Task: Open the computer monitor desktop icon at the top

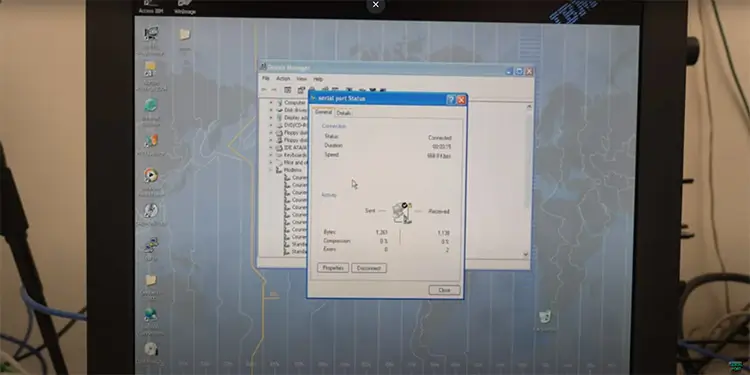Action: point(151,33)
